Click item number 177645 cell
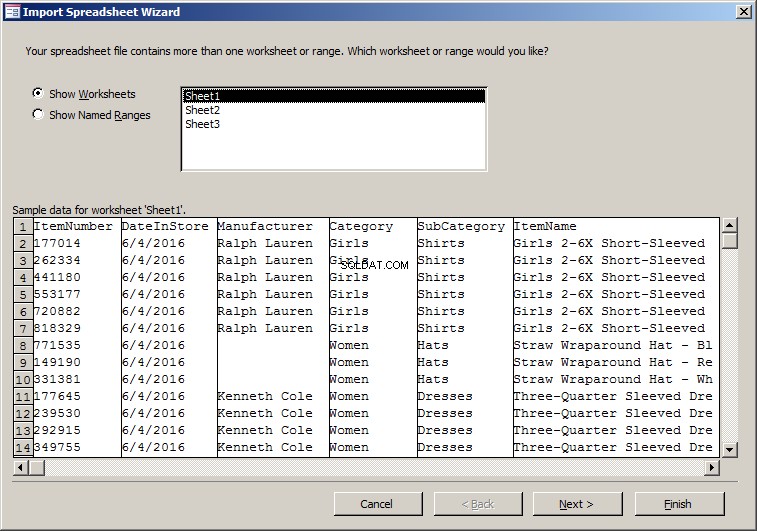This screenshot has height=531, width=757. pos(76,396)
